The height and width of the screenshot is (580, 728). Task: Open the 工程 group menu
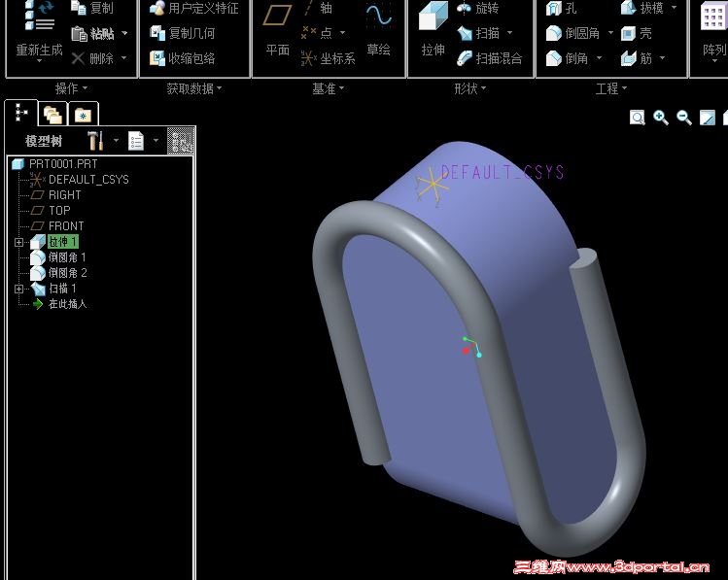(611, 88)
